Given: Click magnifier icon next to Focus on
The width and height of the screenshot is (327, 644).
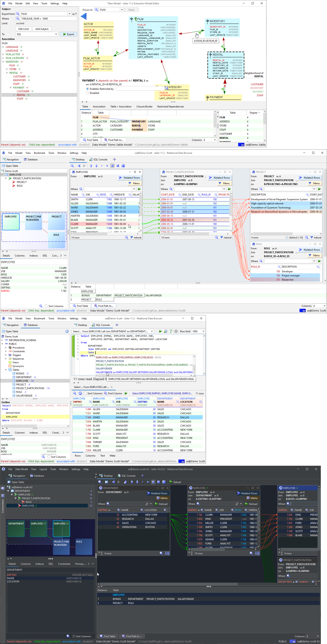Looking at the screenshot, I should [96, 10].
